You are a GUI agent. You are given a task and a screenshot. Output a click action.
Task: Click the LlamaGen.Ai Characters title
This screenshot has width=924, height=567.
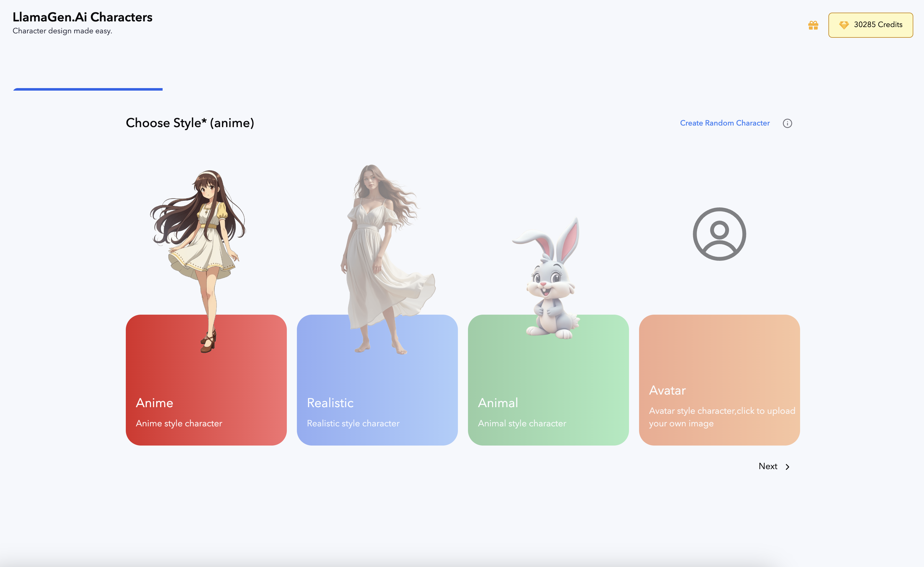[82, 17]
